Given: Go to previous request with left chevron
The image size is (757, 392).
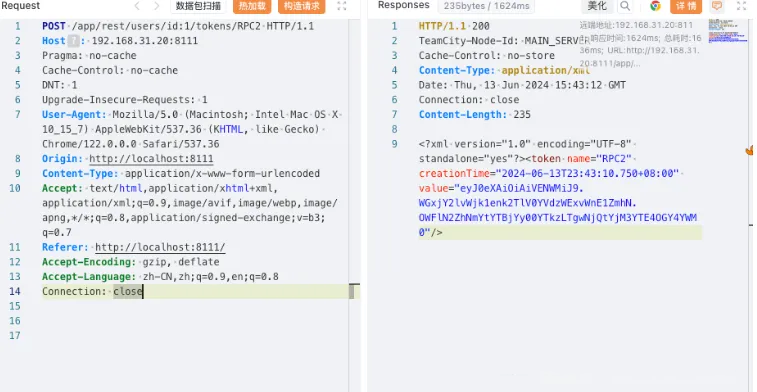Looking at the screenshot, I should 137,6.
